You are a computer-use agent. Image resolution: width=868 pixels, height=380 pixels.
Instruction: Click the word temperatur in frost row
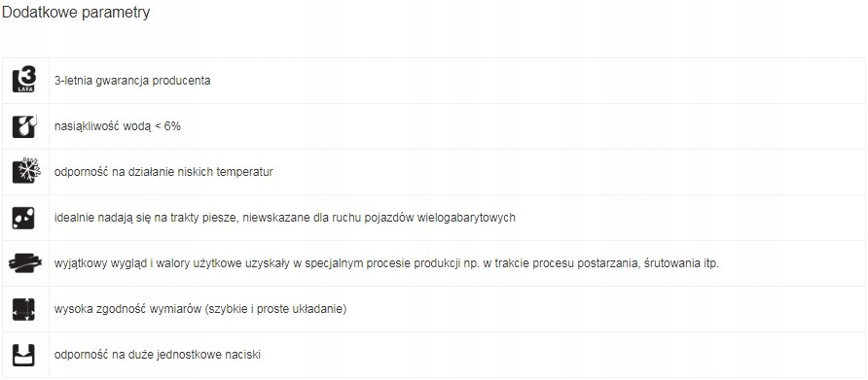click(x=246, y=172)
